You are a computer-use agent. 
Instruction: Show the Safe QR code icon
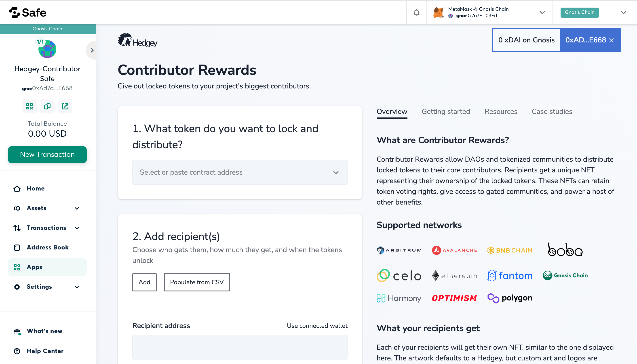point(30,106)
